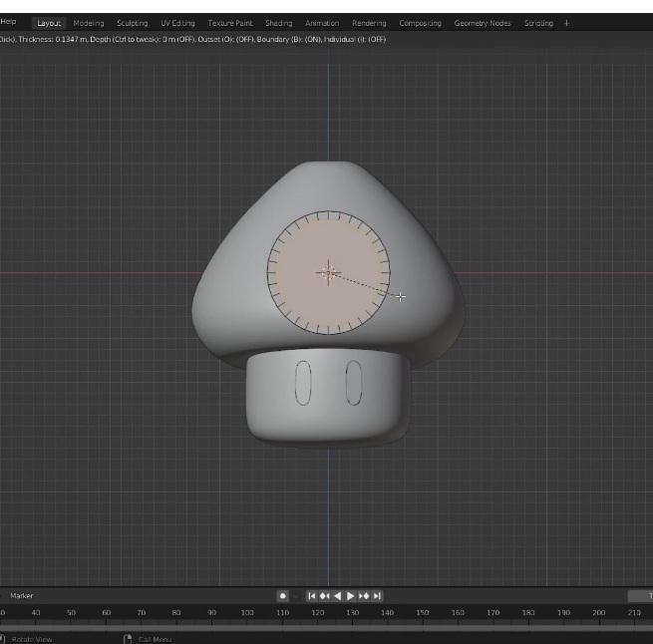The width and height of the screenshot is (653, 644).
Task: Play the animation forward
Action: click(350, 596)
